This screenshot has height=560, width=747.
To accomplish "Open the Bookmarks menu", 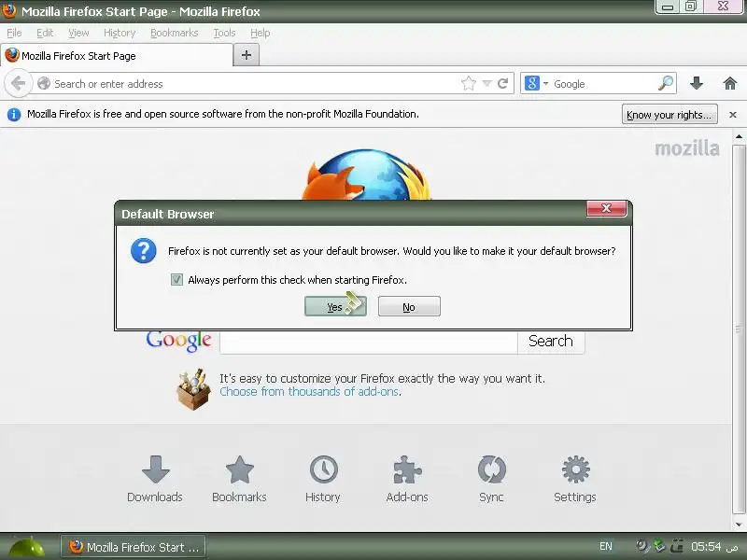I will [175, 33].
